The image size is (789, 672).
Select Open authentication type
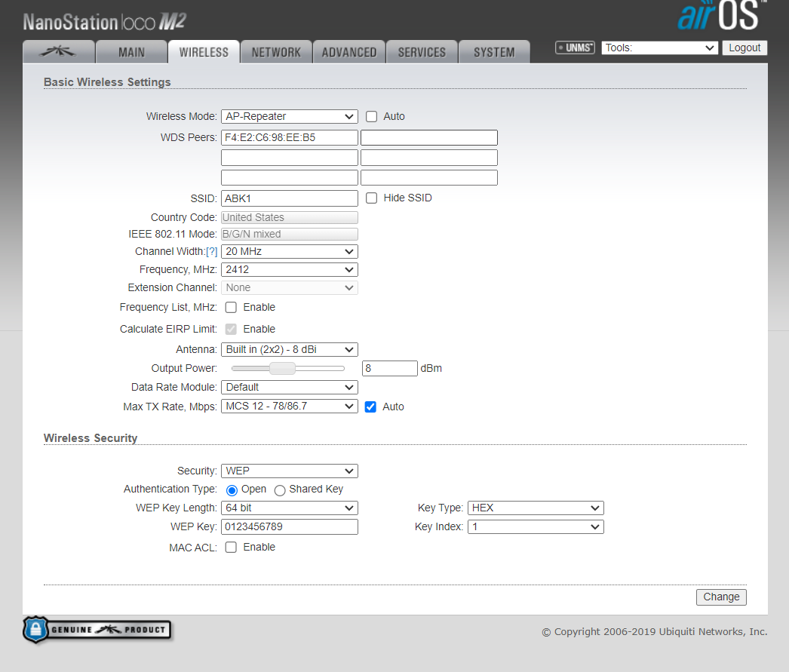(232, 490)
